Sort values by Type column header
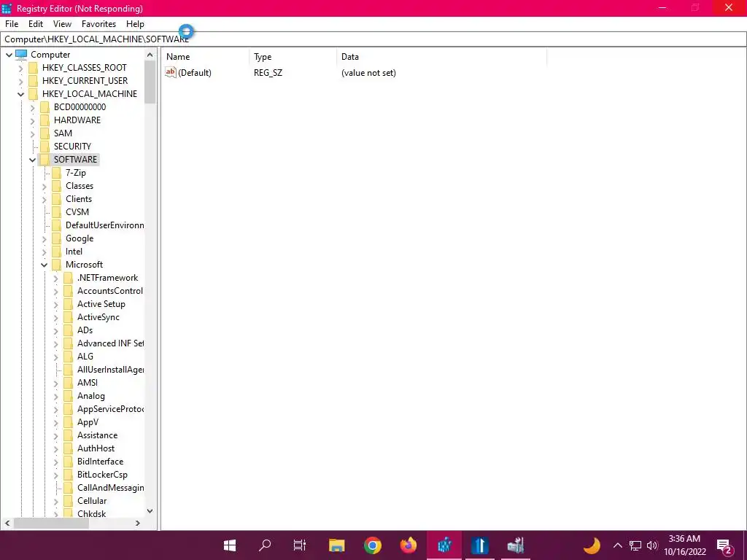Viewport: 747px width, 560px height. 293,57
